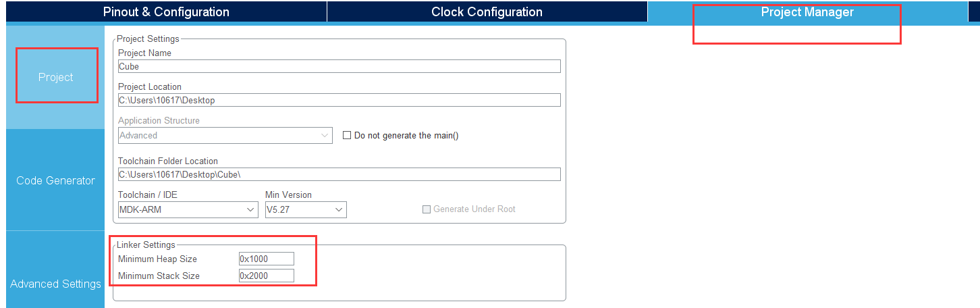Click the Project Location label
Screen dimensions: 980x308
[150, 86]
